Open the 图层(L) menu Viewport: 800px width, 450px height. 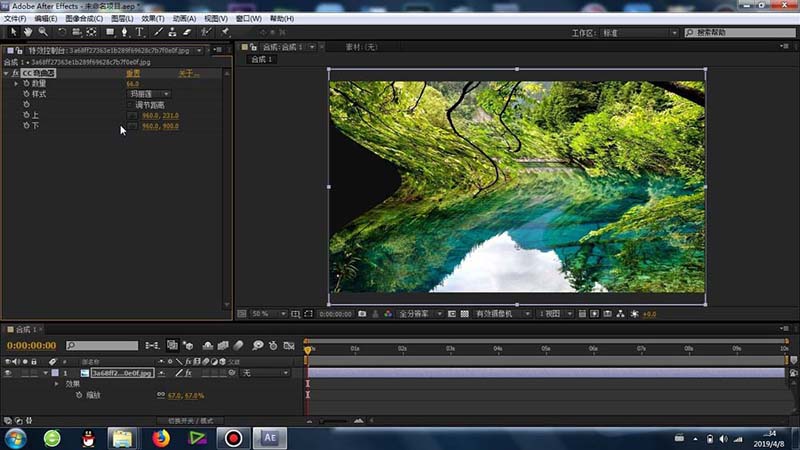(121, 18)
